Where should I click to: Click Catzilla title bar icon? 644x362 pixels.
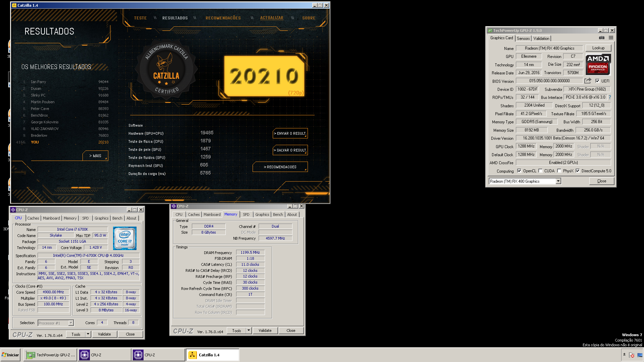[14, 5]
